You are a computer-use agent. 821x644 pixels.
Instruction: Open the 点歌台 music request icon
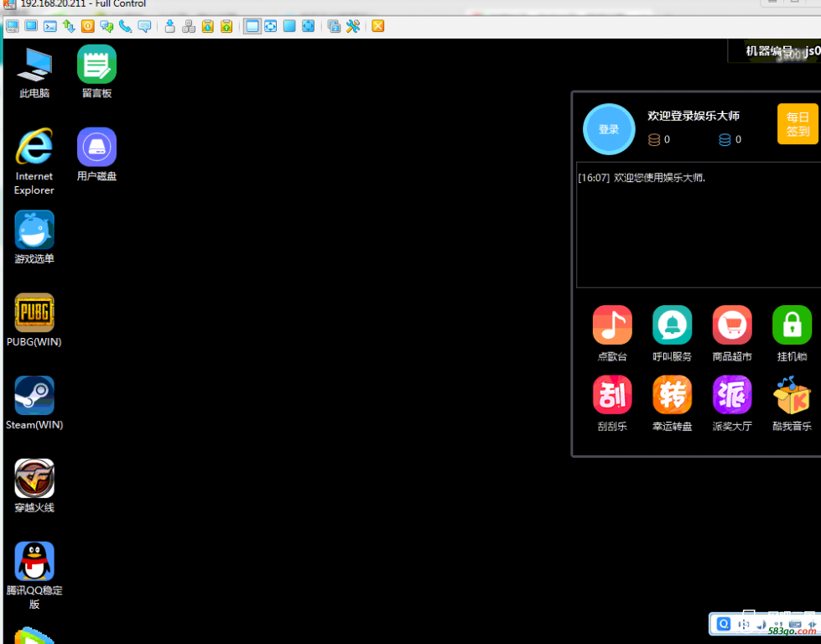point(612,325)
